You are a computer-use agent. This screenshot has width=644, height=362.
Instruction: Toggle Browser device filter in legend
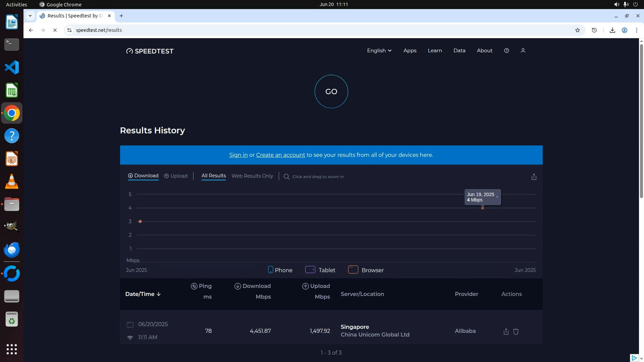click(x=366, y=270)
